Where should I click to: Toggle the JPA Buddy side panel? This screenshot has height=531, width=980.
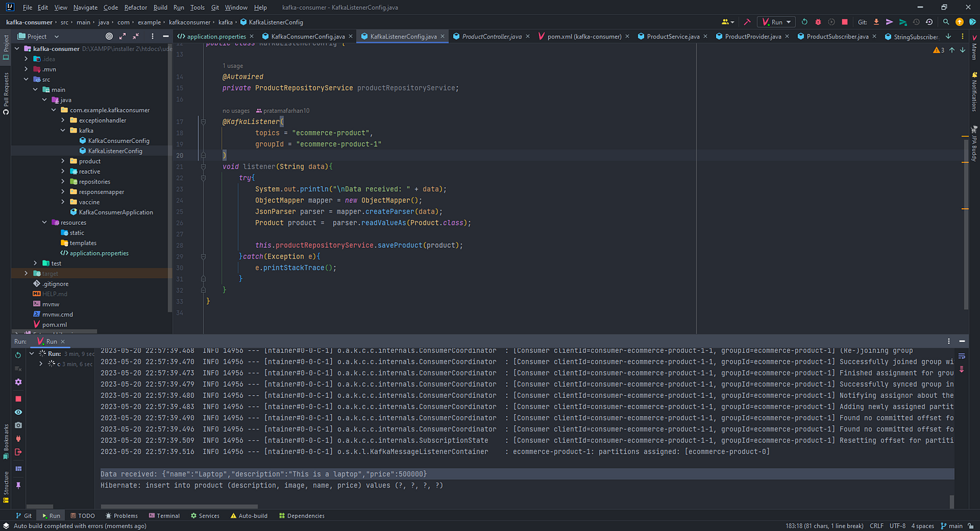(974, 144)
